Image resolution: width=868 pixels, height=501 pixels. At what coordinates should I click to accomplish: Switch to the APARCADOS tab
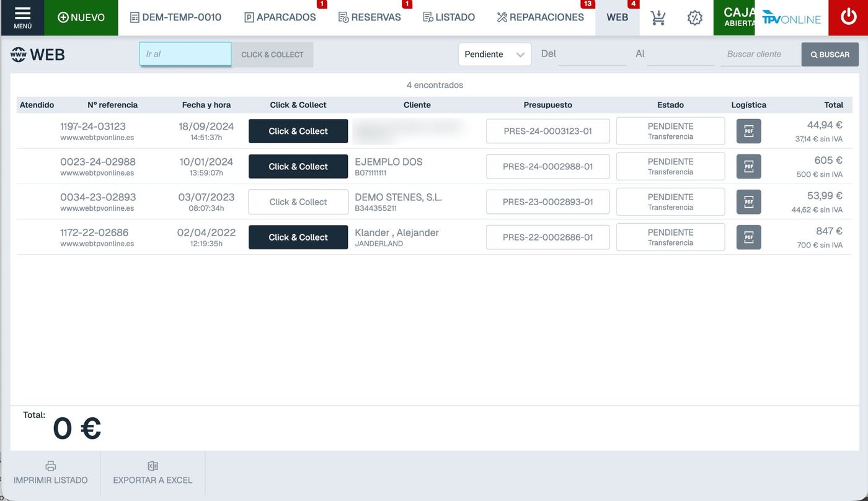tap(280, 17)
